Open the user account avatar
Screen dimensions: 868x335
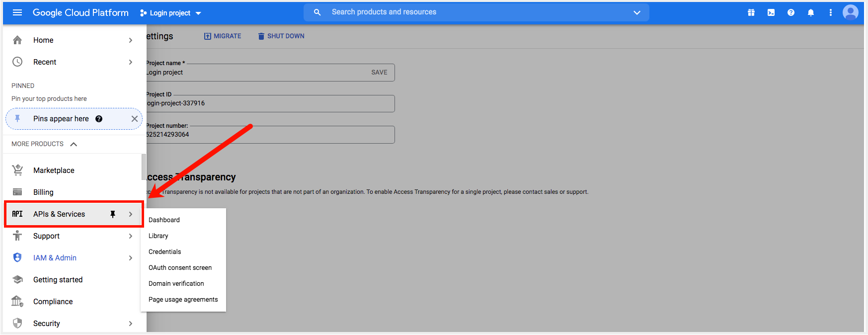(x=851, y=12)
